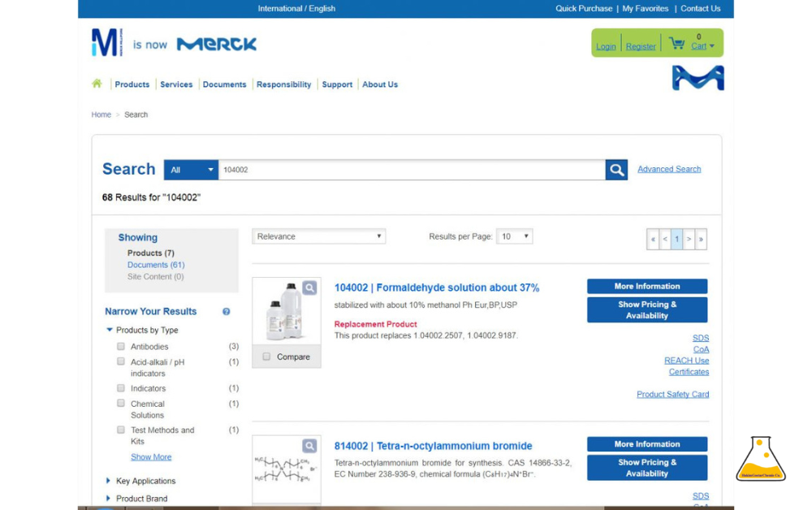Open the Support menu
This screenshot has width=812, height=510.
[x=337, y=84]
